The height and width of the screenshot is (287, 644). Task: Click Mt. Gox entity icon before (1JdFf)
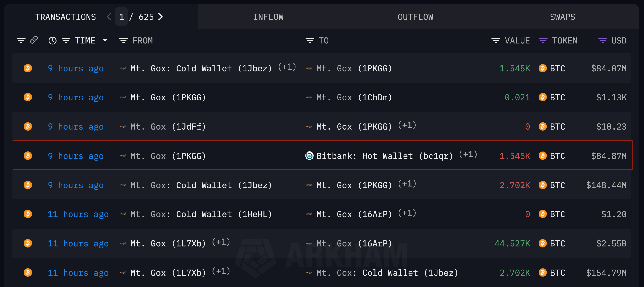(123, 127)
